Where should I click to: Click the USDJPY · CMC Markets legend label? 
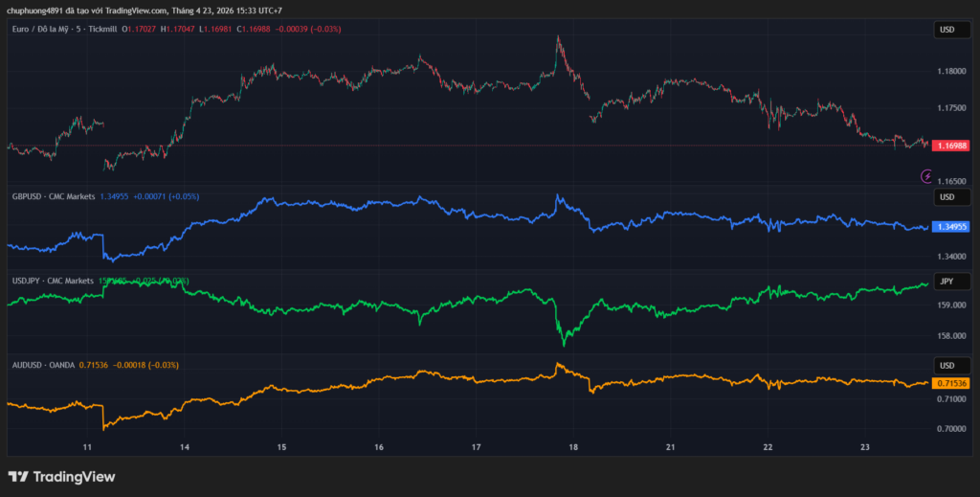pos(54,281)
